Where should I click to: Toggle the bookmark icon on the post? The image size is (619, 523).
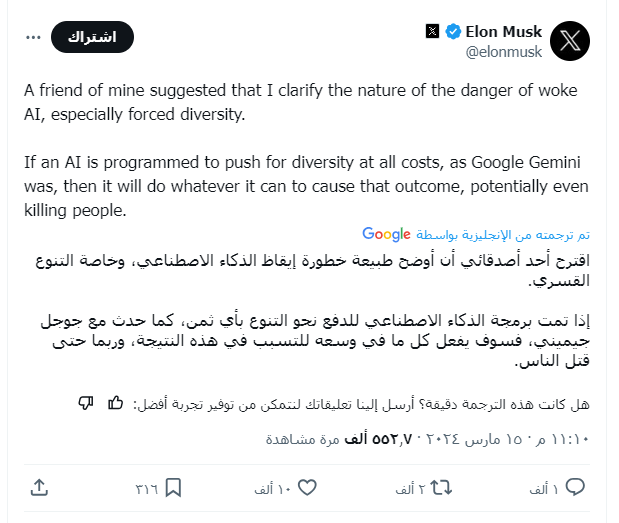(173, 487)
